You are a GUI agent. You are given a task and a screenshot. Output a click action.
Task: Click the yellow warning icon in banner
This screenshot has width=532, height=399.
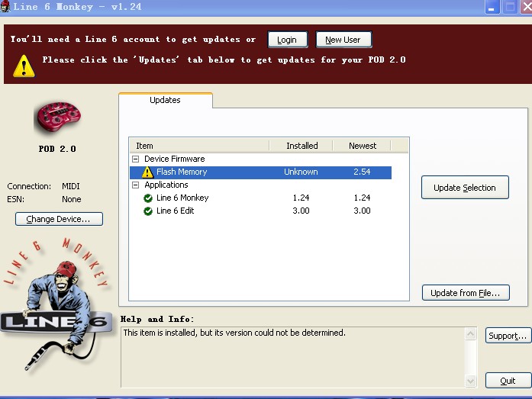(x=24, y=66)
